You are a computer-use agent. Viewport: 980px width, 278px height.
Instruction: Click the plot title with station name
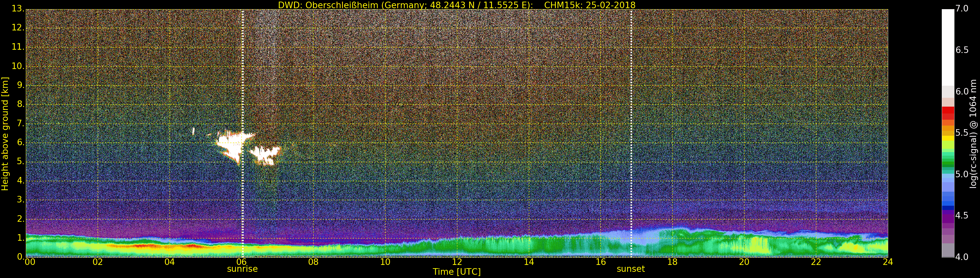[x=457, y=5]
